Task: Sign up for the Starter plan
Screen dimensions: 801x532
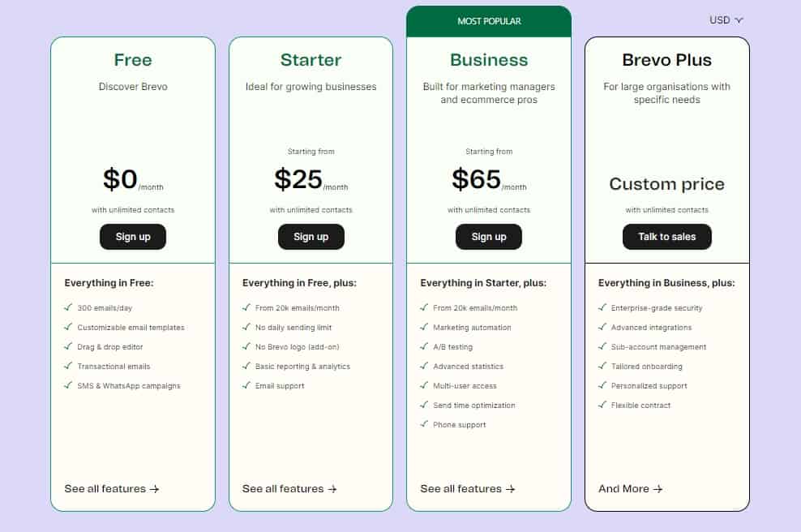Action: pos(311,237)
